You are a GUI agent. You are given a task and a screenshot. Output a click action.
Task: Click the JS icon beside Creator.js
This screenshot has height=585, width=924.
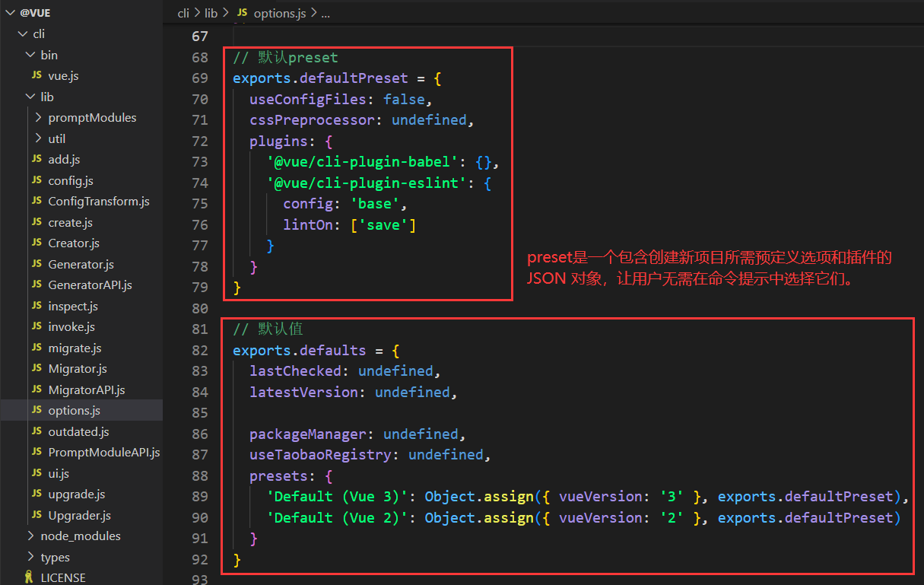(37, 243)
